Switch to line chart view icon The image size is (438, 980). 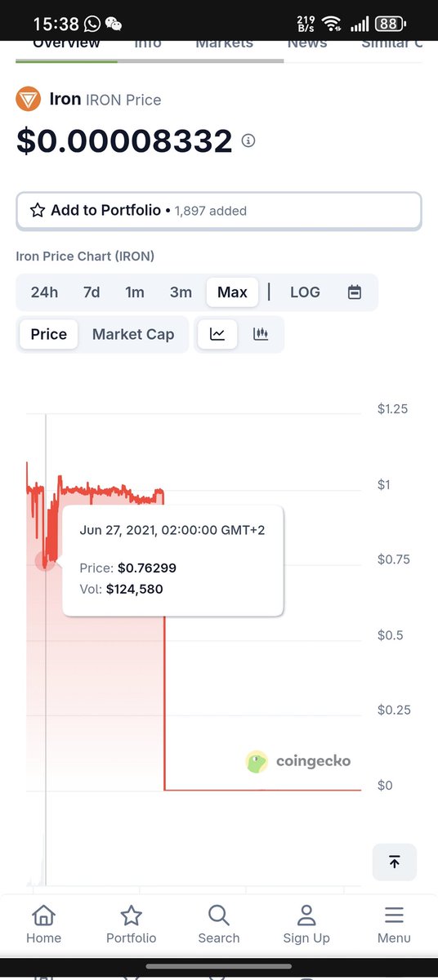[x=217, y=334]
